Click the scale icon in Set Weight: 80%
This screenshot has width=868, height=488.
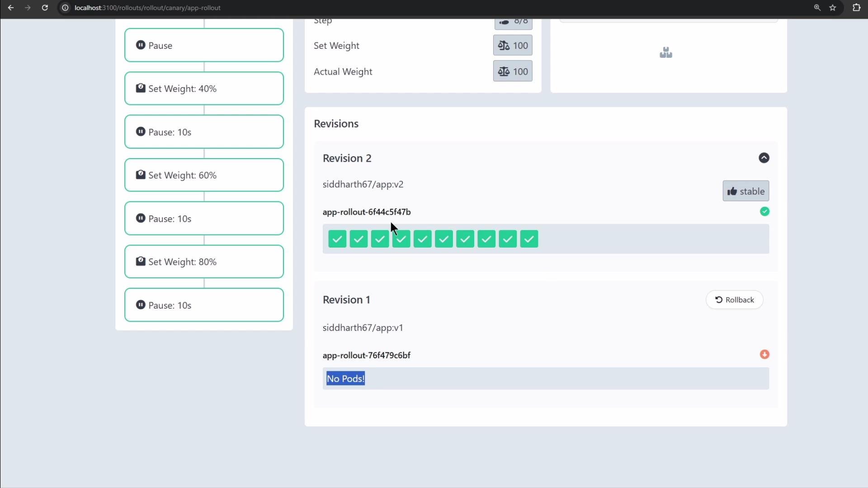[141, 261]
